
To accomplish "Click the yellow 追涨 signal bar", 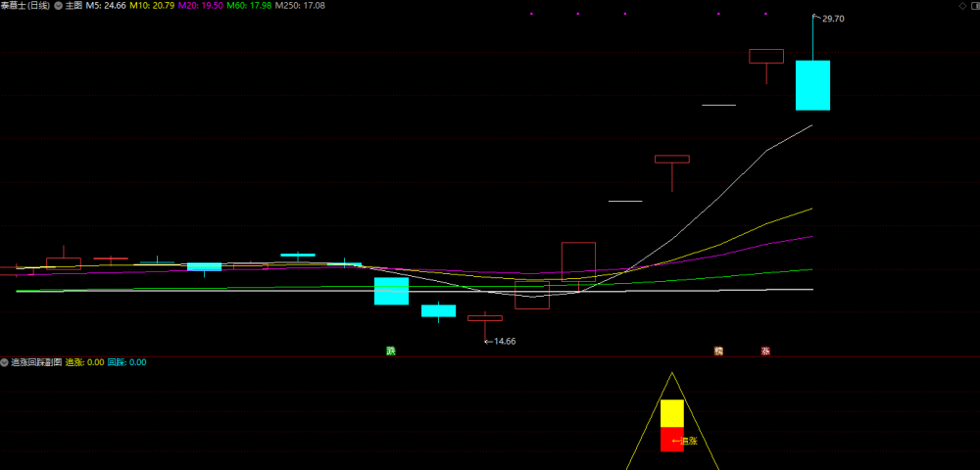I will tap(672, 414).
